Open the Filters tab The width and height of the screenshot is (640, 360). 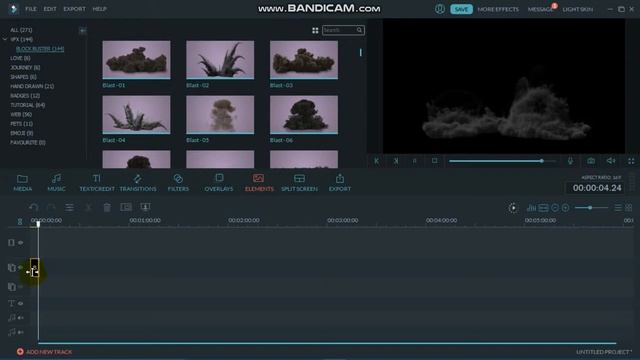pyautogui.click(x=178, y=182)
